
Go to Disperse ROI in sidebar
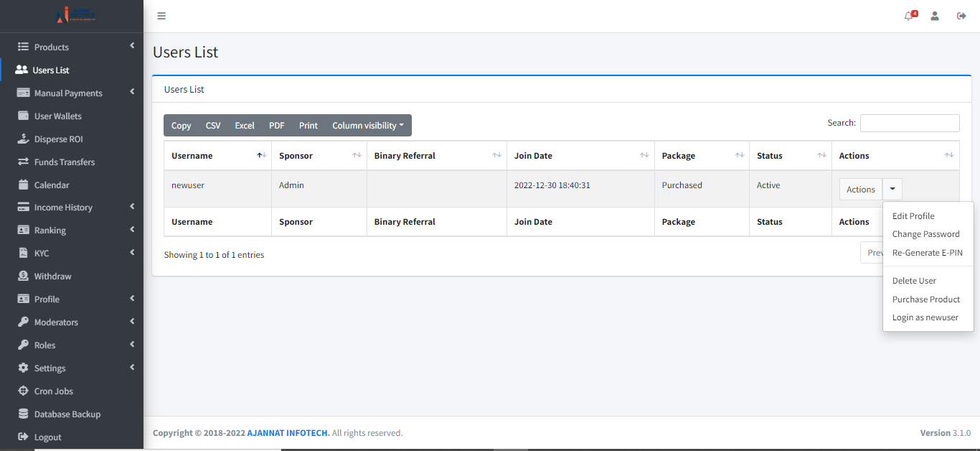click(58, 139)
